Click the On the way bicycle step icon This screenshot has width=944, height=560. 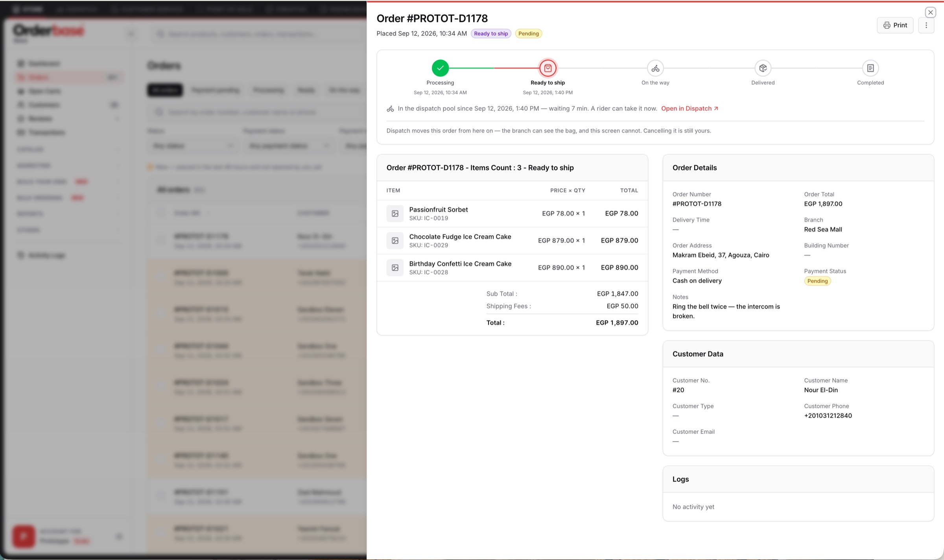(655, 68)
